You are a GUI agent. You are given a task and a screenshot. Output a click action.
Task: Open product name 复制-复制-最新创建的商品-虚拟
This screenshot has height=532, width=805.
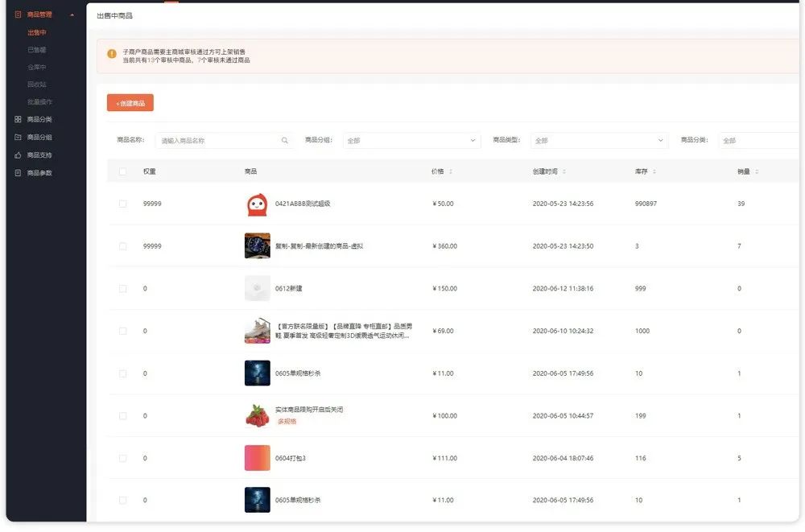319,246
